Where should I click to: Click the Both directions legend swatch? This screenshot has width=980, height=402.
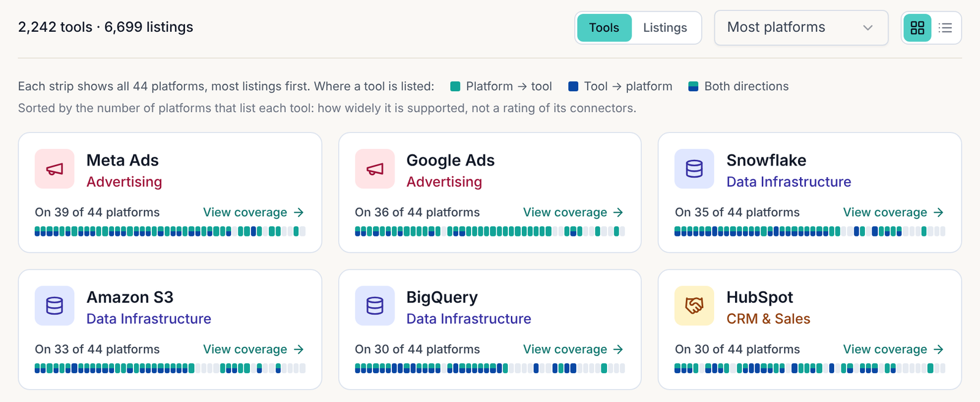(693, 86)
